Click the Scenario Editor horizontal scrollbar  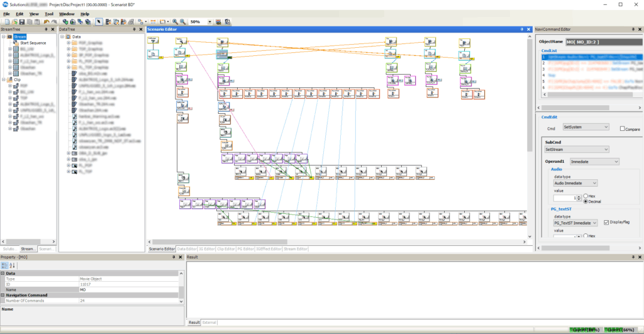click(337, 242)
